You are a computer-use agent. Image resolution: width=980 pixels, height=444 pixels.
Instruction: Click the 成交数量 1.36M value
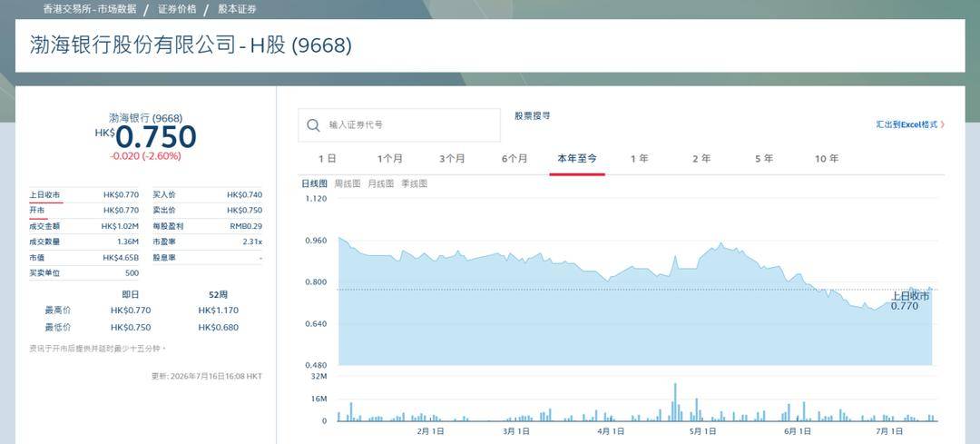(128, 242)
